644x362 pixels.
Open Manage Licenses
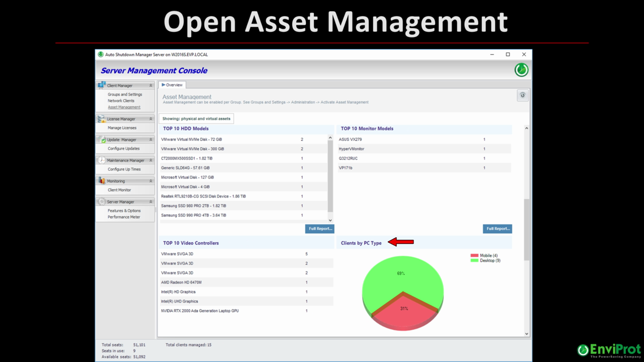[x=122, y=128]
